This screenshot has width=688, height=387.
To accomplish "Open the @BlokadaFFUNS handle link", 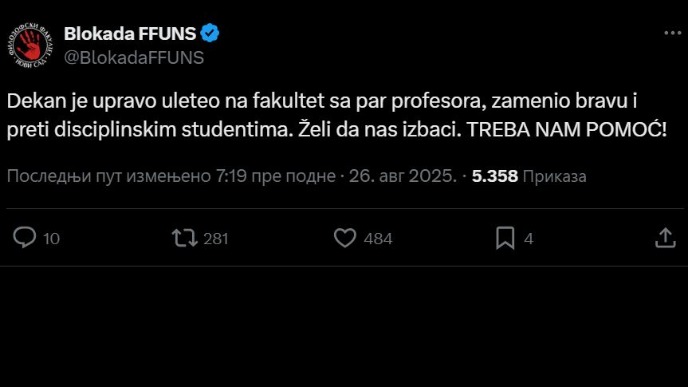I will (x=134, y=58).
